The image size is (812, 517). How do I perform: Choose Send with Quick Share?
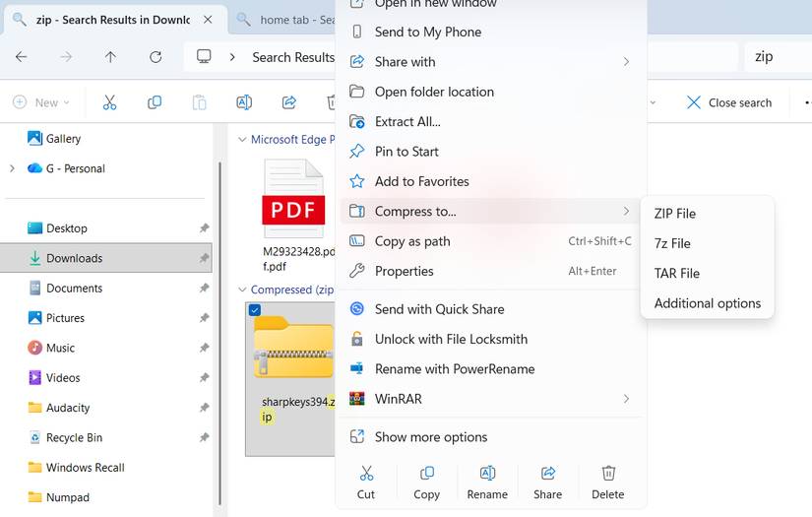coord(491,309)
